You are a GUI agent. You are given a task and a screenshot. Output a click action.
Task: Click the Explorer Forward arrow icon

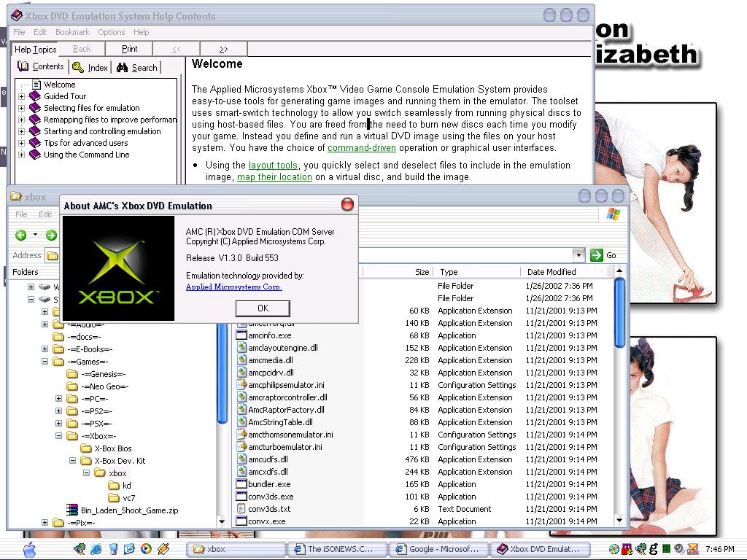pyautogui.click(x=51, y=235)
